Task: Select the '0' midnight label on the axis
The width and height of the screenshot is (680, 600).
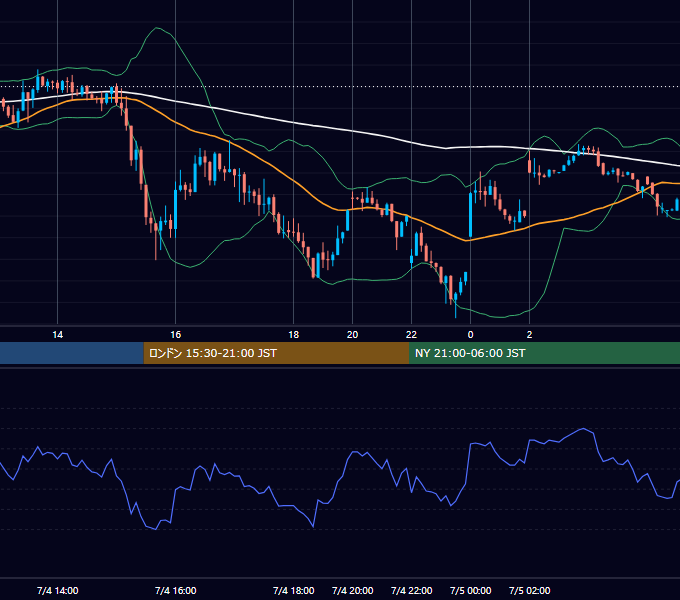Action: click(x=471, y=335)
